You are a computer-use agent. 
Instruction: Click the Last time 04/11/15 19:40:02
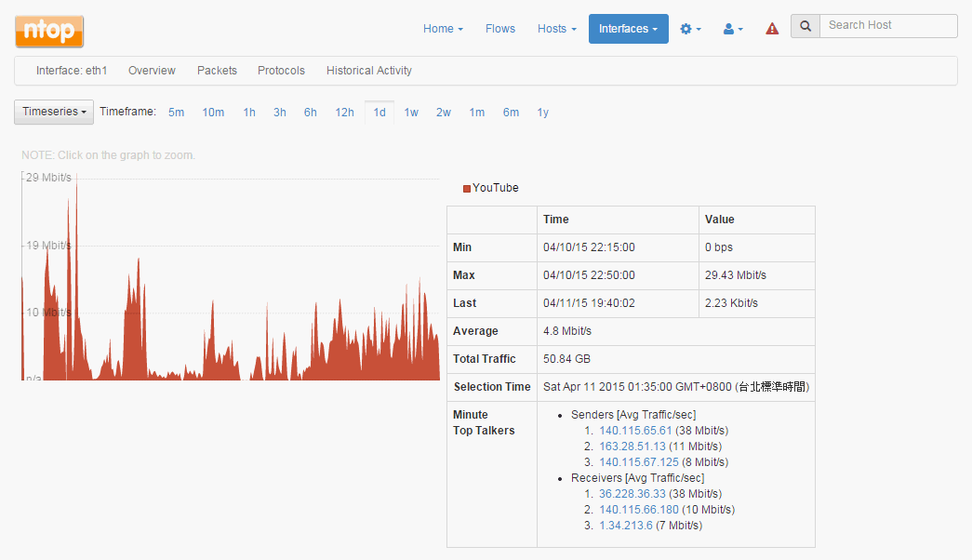coord(589,303)
